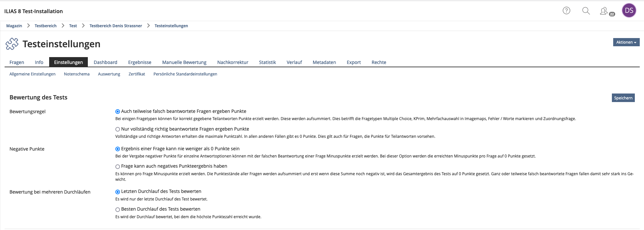Viewport: 644px width, 230px height.
Task: Go to the Statistik tab
Action: click(267, 62)
